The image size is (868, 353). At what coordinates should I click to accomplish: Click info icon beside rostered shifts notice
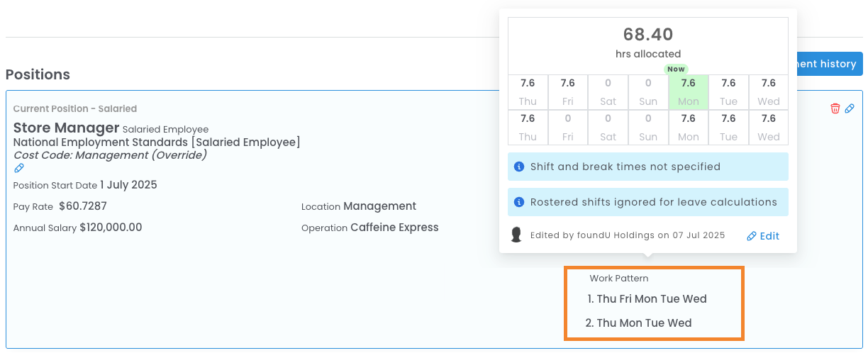(518, 202)
